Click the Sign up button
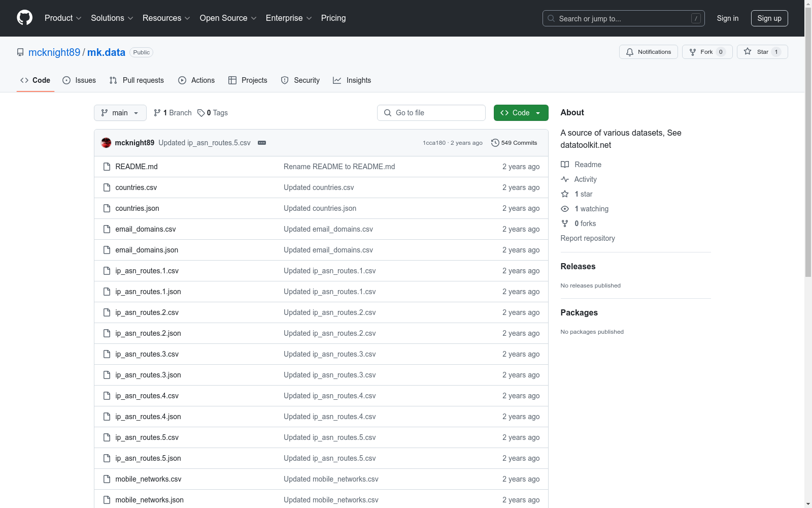Screen dimensions: 812x508 (x=769, y=18)
